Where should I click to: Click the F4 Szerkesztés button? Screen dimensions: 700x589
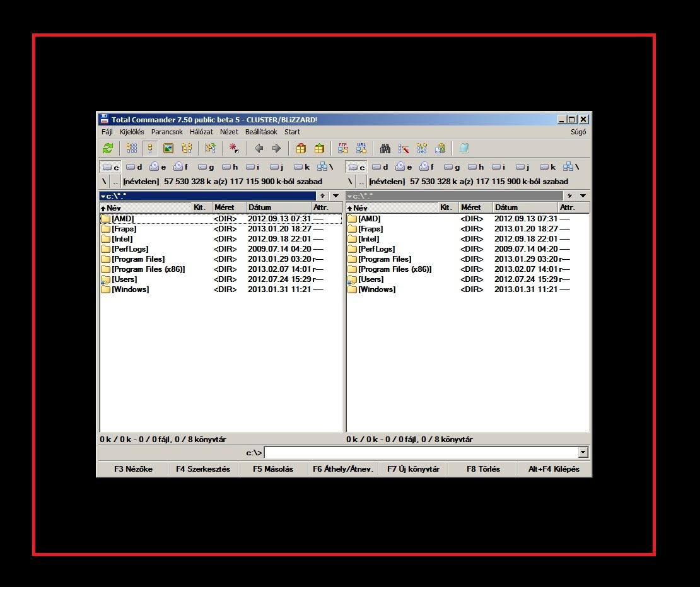coord(203,469)
